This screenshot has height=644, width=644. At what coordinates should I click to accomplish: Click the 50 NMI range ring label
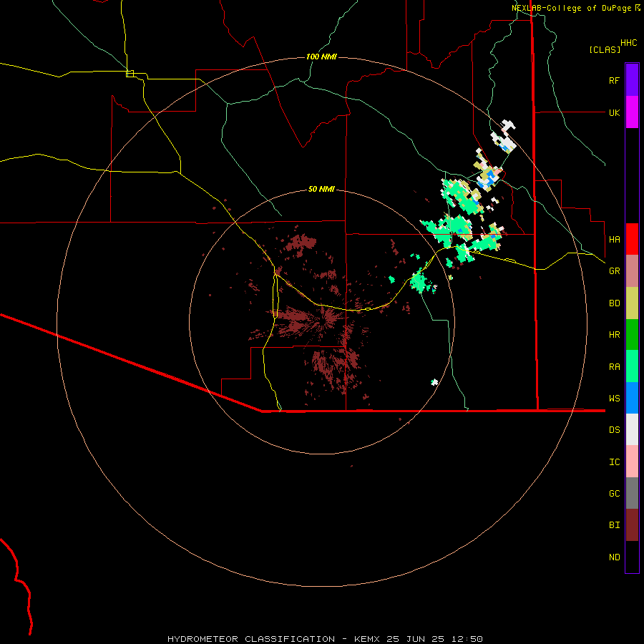pos(321,190)
